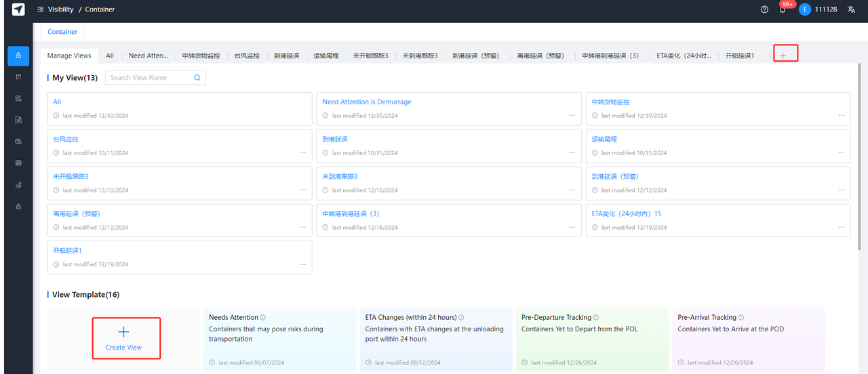Open the 离港延误（预警）tab
This screenshot has height=374, width=868.
pos(540,56)
